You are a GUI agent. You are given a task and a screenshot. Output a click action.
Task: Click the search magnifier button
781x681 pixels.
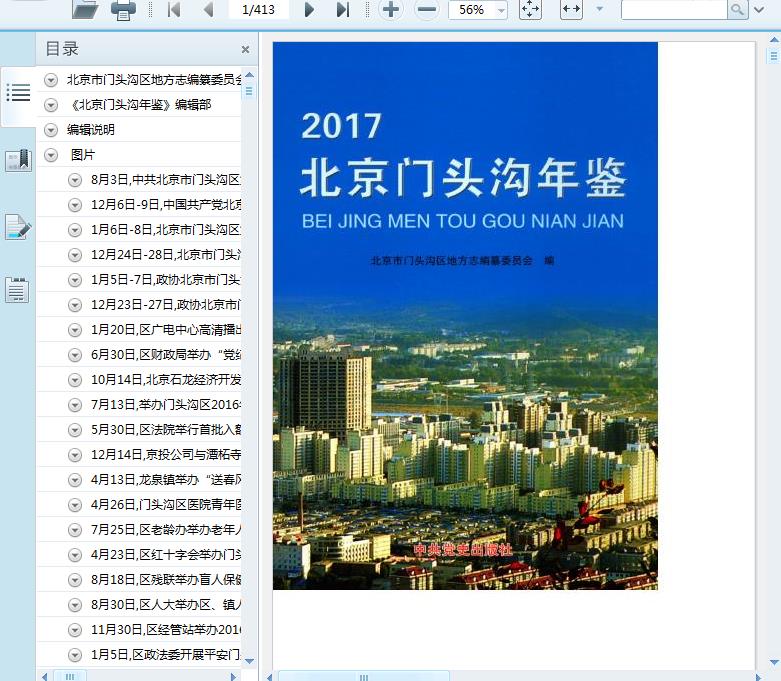pyautogui.click(x=737, y=10)
